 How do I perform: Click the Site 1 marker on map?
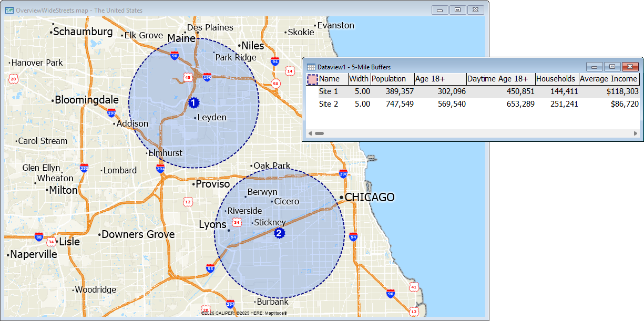pyautogui.click(x=193, y=102)
